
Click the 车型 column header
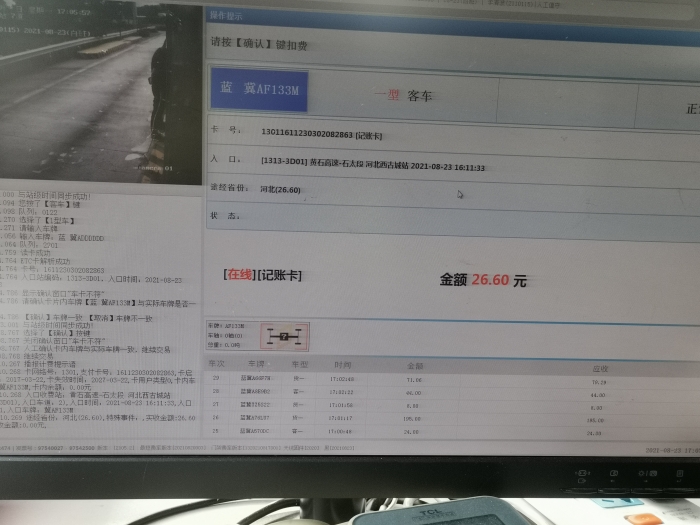[297, 366]
